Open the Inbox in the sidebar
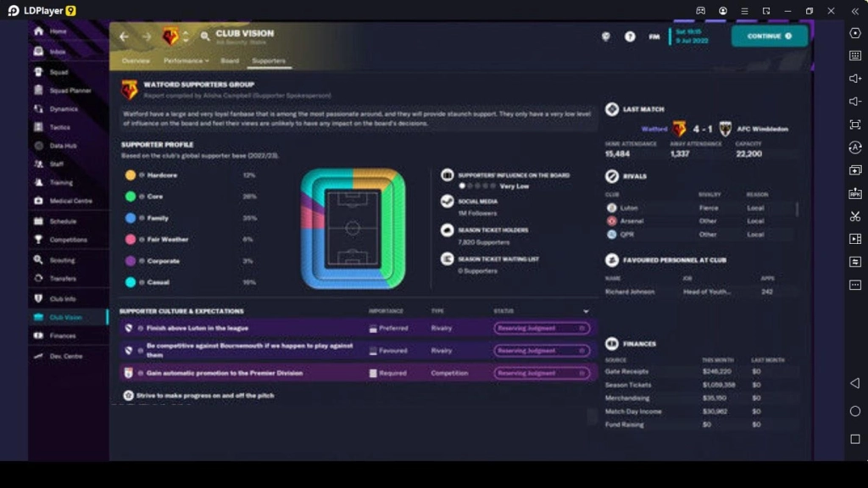868x488 pixels. [58, 52]
